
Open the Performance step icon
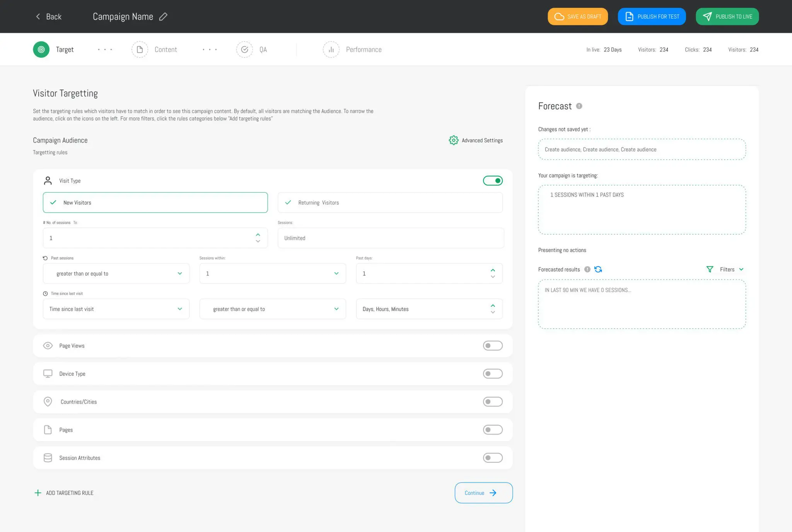pos(331,49)
